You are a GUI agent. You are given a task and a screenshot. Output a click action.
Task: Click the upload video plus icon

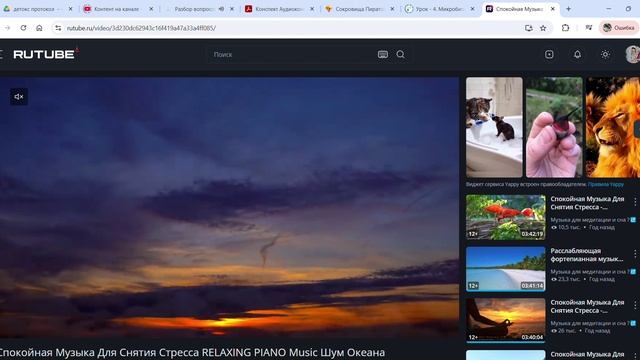[x=549, y=54]
